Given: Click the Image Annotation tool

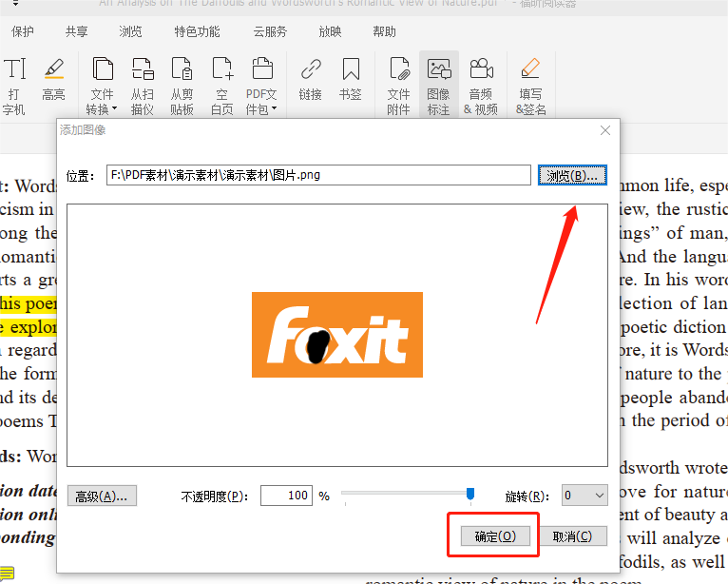Looking at the screenshot, I should point(439,86).
